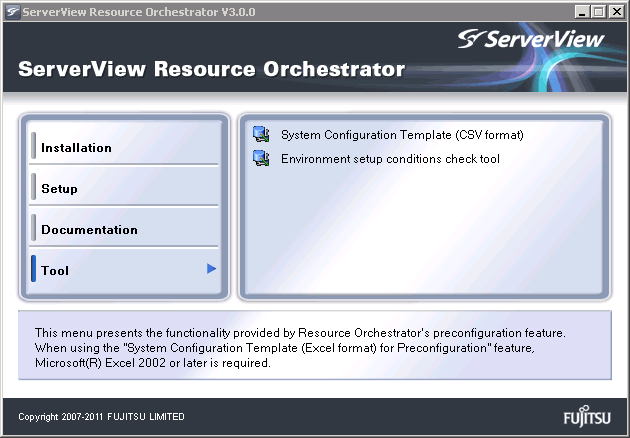Select the Tool menu item
The height and width of the screenshot is (438, 630).
pos(124,270)
